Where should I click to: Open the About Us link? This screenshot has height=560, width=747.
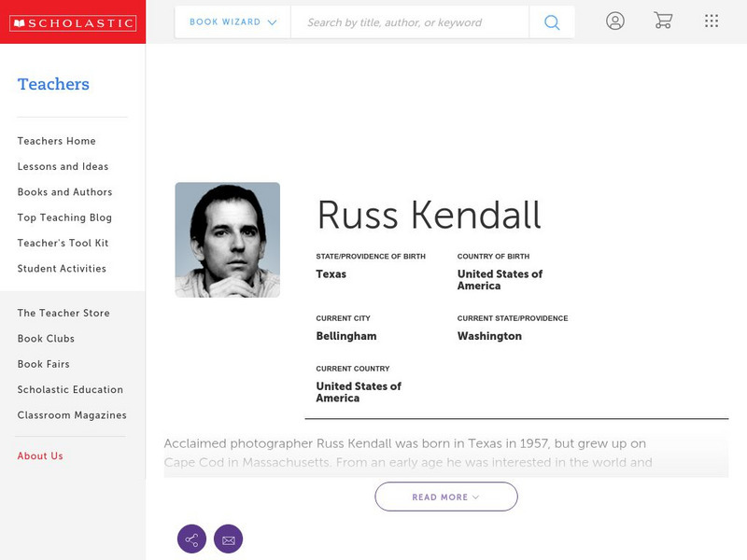pos(40,456)
